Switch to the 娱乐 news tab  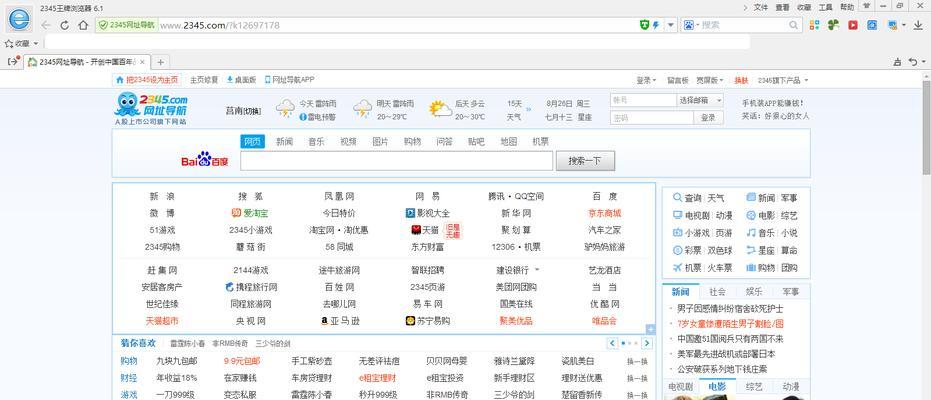click(x=753, y=292)
